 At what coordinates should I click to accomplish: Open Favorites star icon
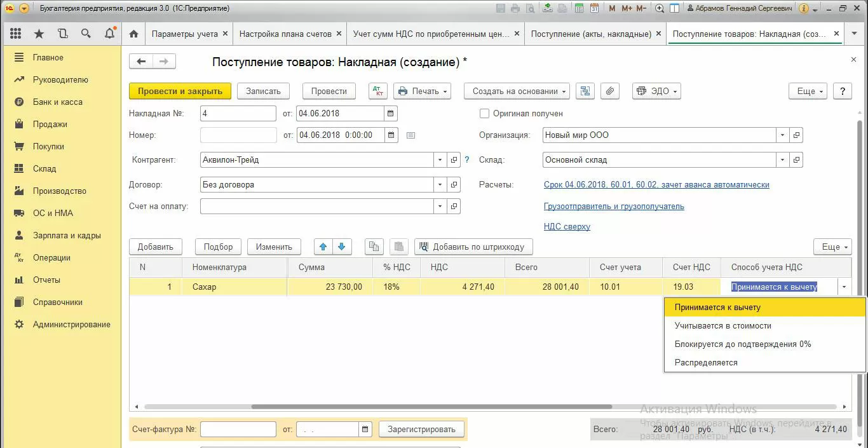pyautogui.click(x=39, y=34)
